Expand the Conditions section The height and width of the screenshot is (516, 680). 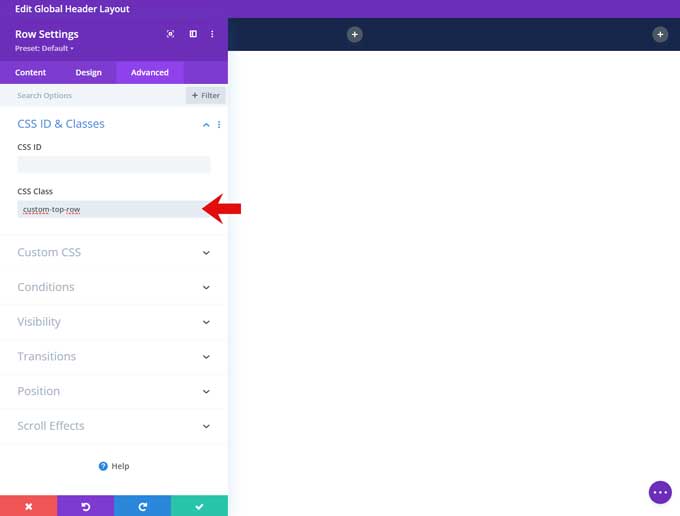click(x=113, y=287)
